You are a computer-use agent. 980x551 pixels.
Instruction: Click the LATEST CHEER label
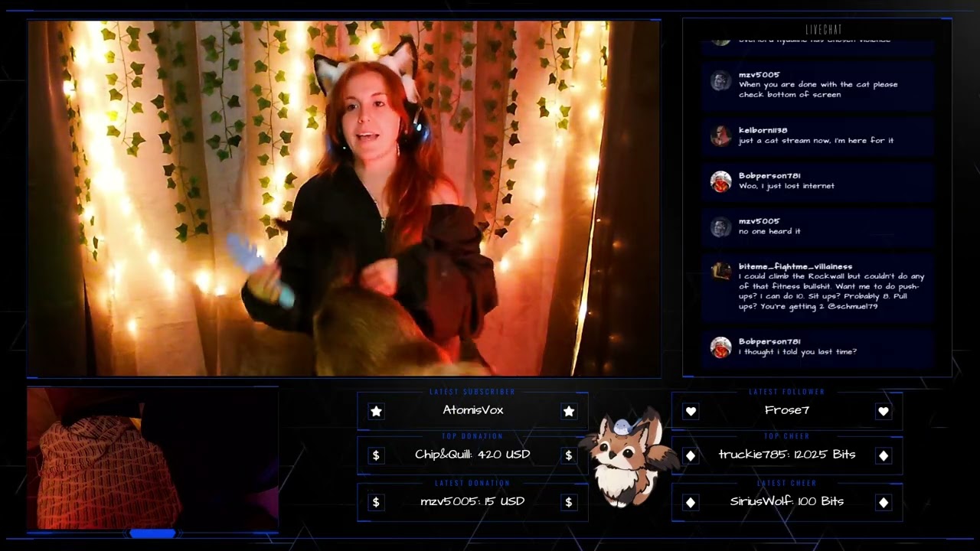point(787,484)
